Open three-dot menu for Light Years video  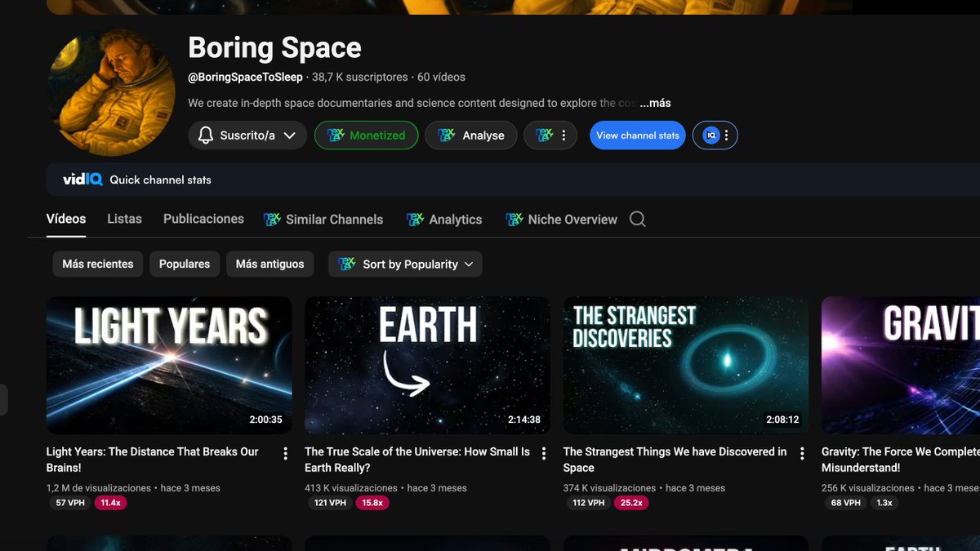tap(285, 454)
